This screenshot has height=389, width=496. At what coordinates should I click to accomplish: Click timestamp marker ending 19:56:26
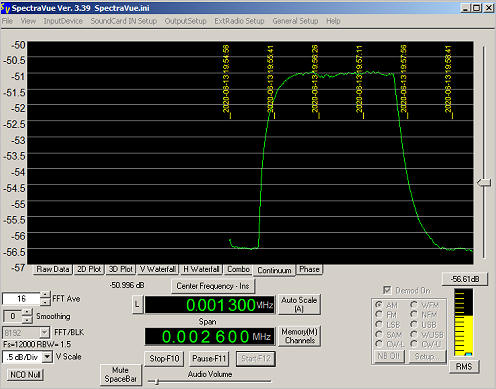tap(315, 79)
